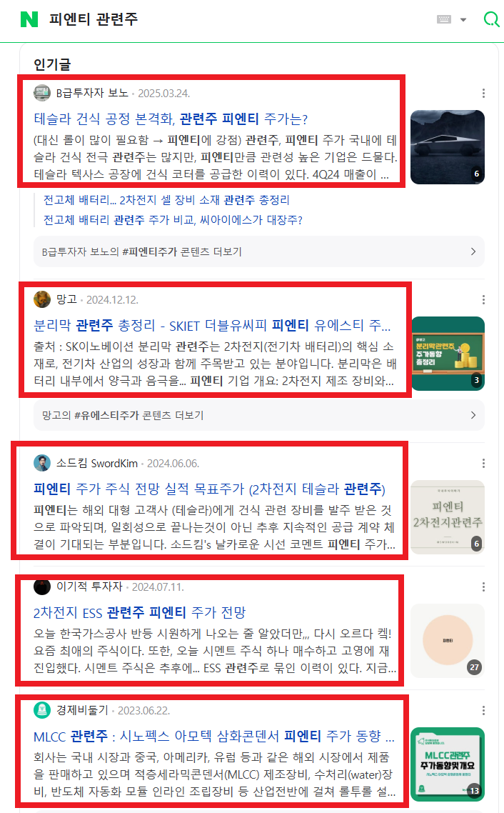Viewport: 504px width, 813px height.
Task: Expand B급투자자 보노의 #피엔티주가 콘텐츠 더보기
Action: (259, 251)
